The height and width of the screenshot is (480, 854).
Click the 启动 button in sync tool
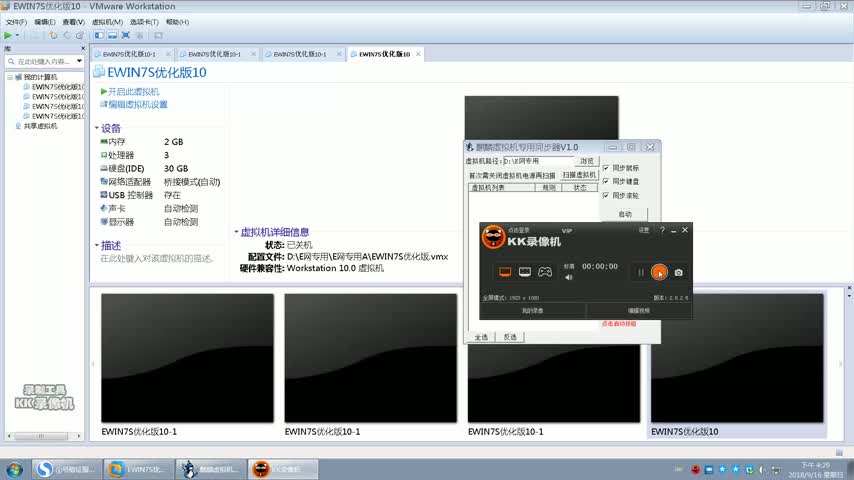coord(625,214)
